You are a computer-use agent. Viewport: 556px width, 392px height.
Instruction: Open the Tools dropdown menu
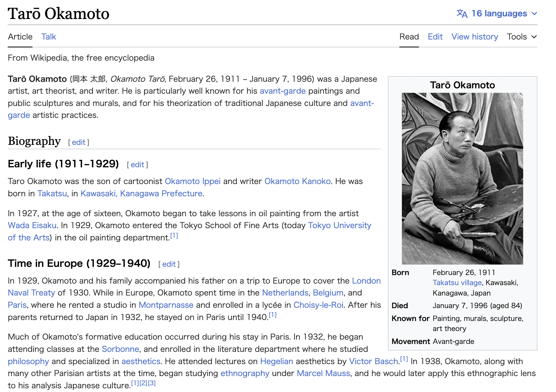click(522, 37)
